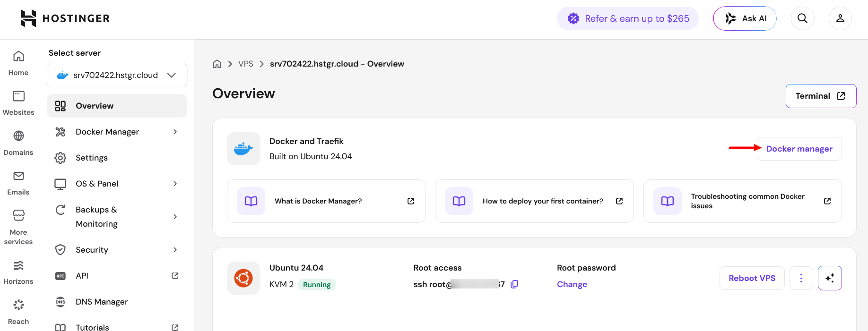Image resolution: width=868 pixels, height=331 pixels.
Task: Click the Tutorials external link icon
Action: [175, 327]
